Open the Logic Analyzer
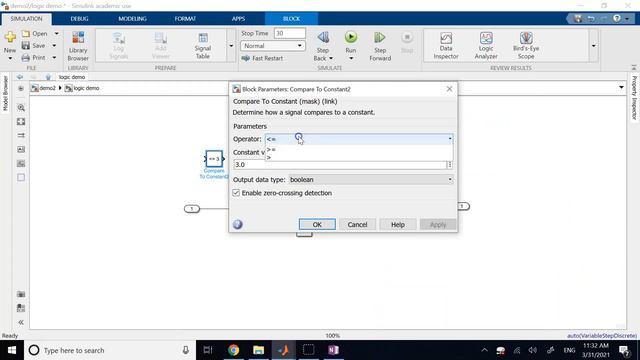640x360 pixels. coord(486,45)
